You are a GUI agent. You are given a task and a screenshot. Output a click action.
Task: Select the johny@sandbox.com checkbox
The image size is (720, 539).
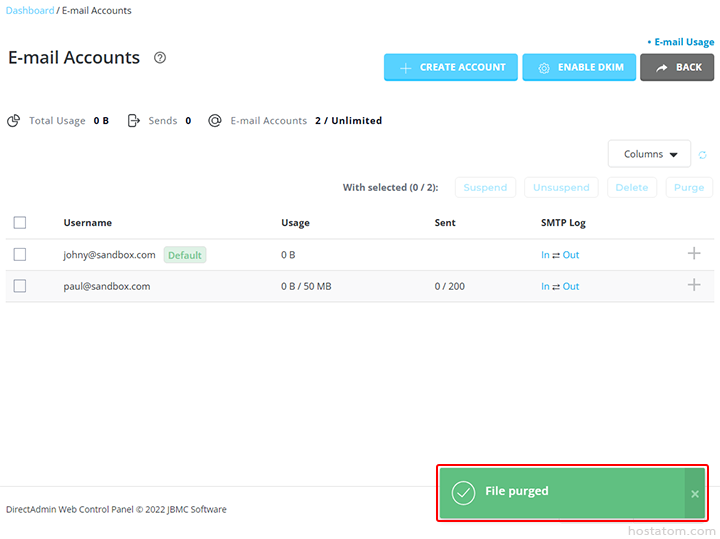pos(20,255)
